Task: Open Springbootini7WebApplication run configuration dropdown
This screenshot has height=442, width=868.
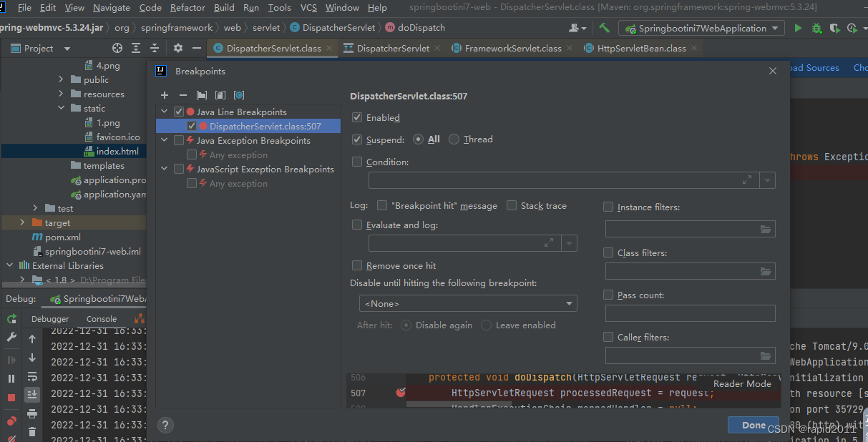Action: click(702, 28)
